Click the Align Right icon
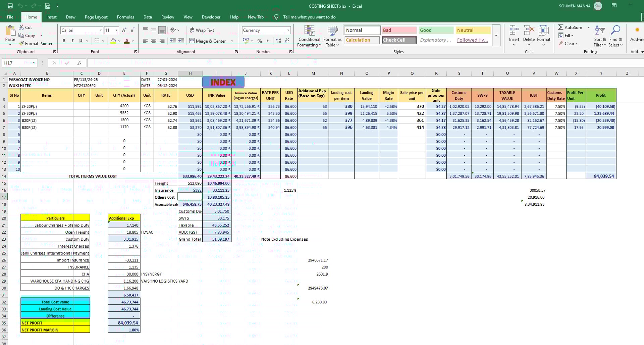Viewport: 644px width, 345px height. tap(162, 41)
